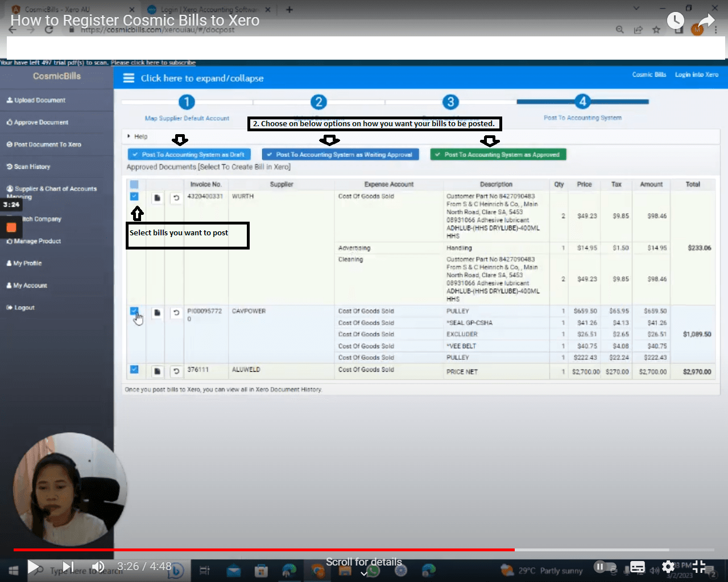Uncheck the ALUWELD invoice checkbox
The height and width of the screenshot is (582, 728).
[134, 369]
